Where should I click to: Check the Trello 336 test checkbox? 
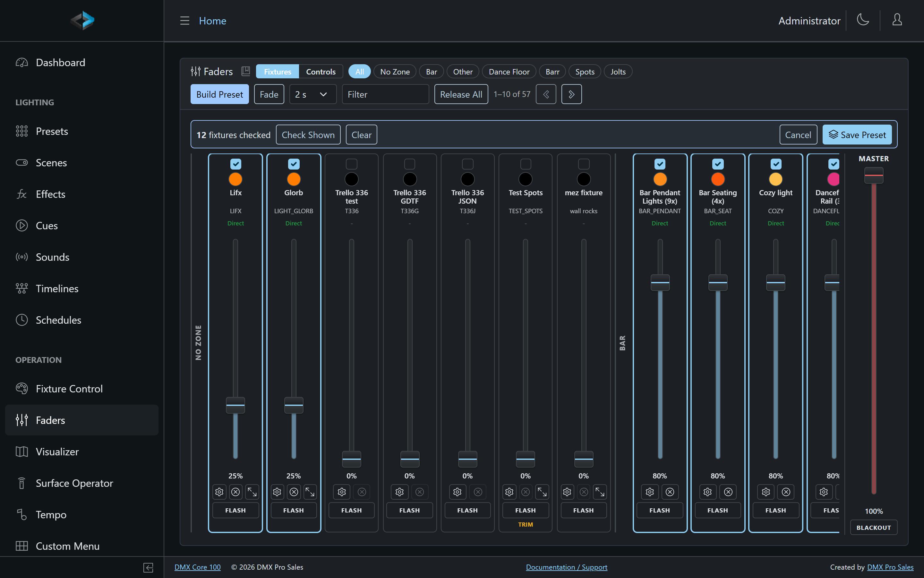click(352, 164)
